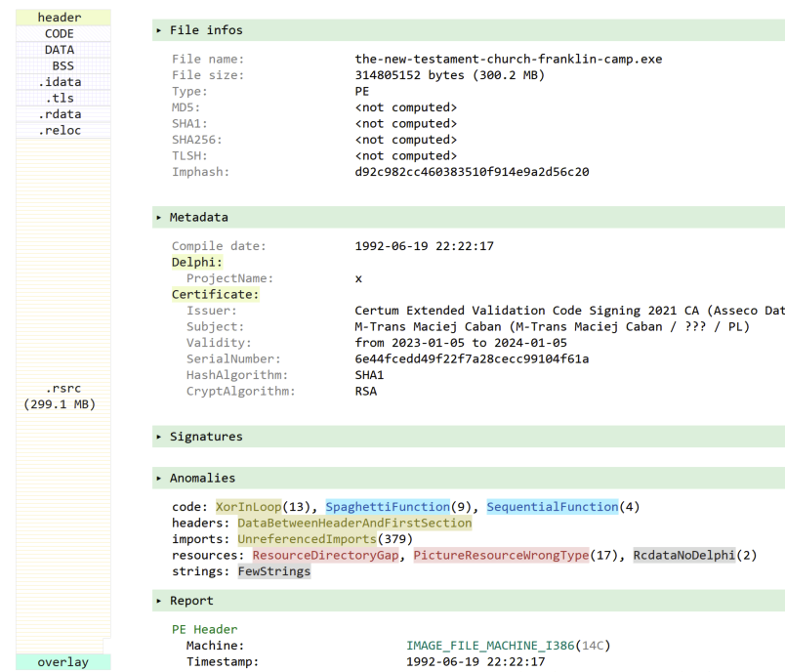Screen dimensions: 785x672
Task: Select the header section in the sidebar
Action: tap(62, 17)
